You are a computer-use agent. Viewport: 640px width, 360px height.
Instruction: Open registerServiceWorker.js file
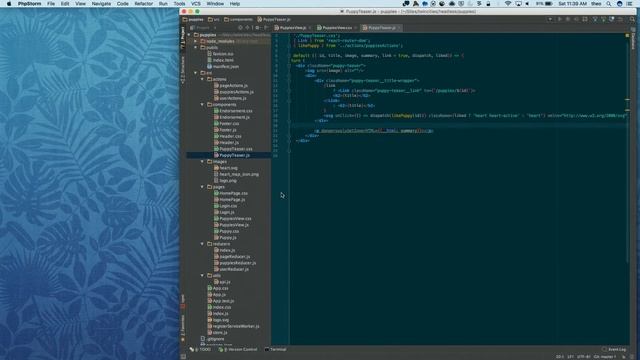[x=233, y=327]
